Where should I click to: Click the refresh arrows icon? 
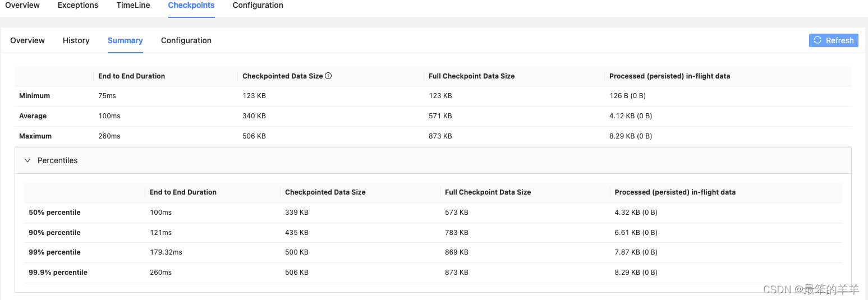pos(818,40)
